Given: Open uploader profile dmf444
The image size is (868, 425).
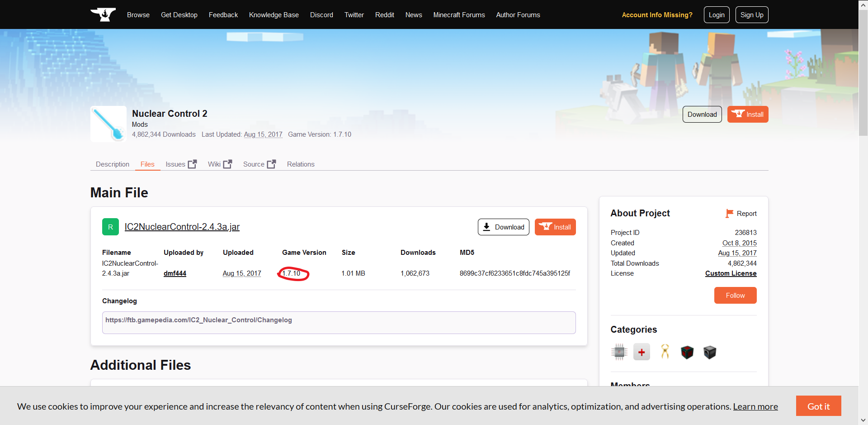Looking at the screenshot, I should tap(175, 273).
